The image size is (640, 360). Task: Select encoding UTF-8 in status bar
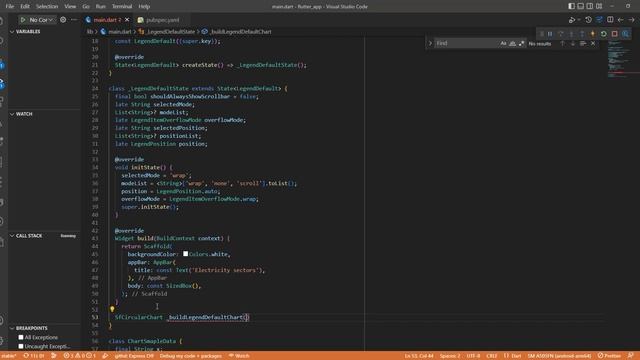point(473,356)
